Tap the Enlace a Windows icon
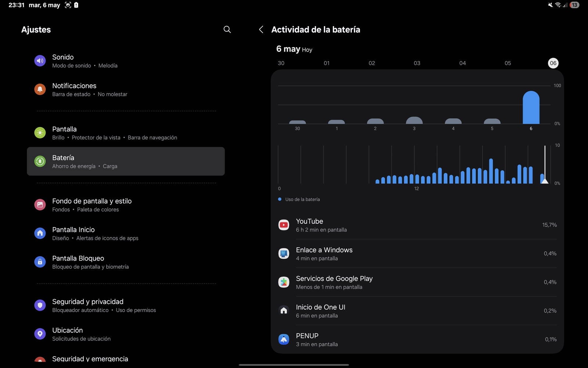The height and width of the screenshot is (368, 588). tap(284, 254)
